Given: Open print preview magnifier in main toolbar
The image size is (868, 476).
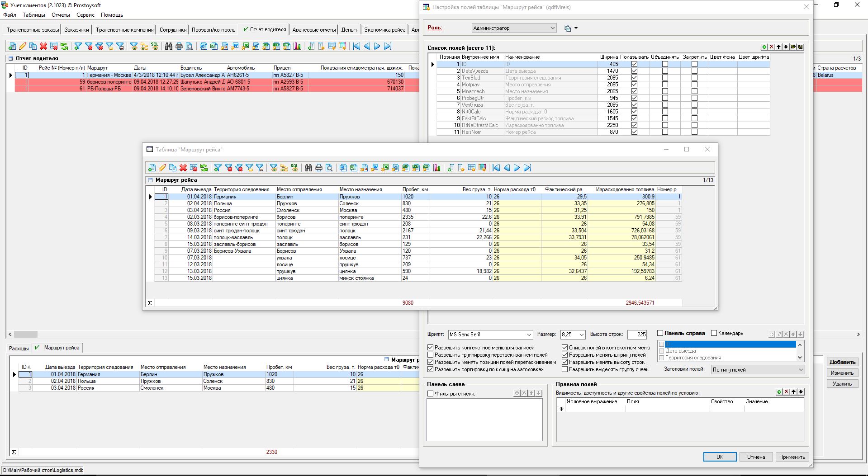Looking at the screenshot, I should tap(190, 46).
